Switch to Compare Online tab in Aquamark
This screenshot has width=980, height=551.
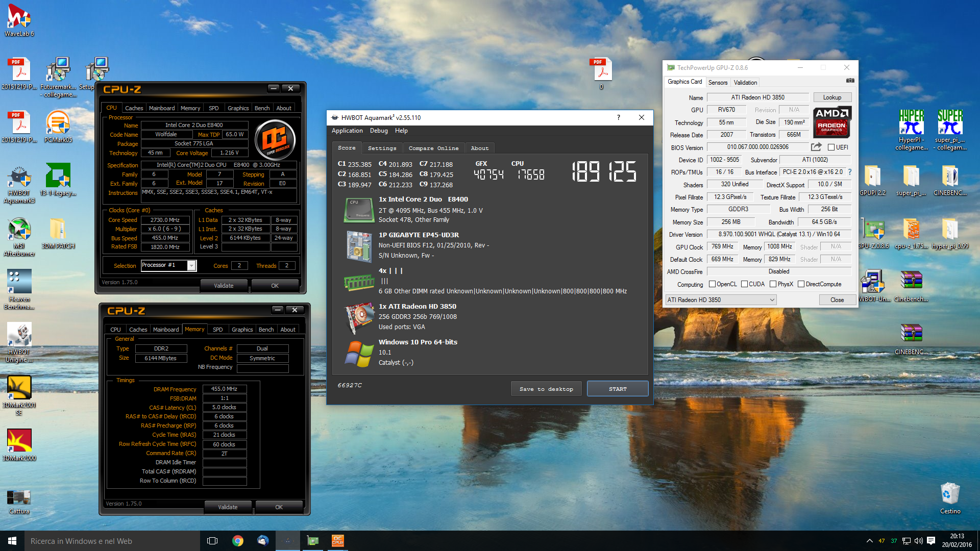pyautogui.click(x=433, y=148)
